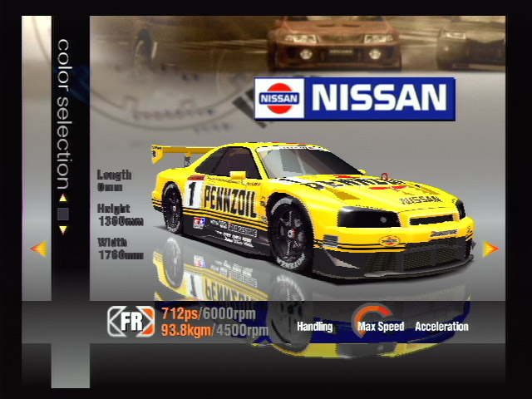Click the 712ps power value
Viewport: 532px width, 399px height.
click(x=180, y=313)
